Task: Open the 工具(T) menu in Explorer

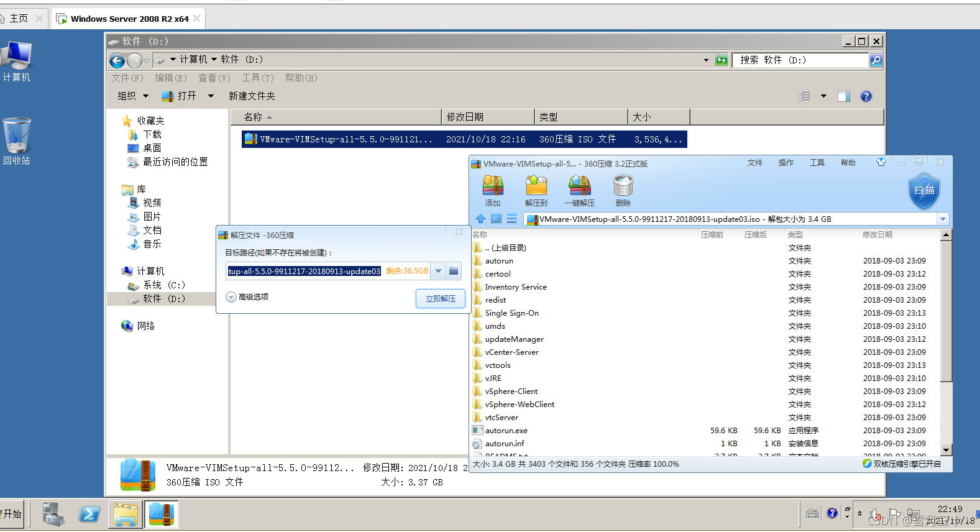Action: pos(258,78)
